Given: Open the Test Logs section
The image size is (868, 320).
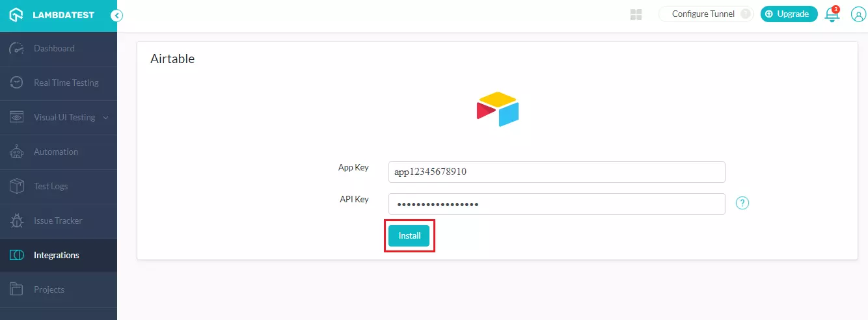Looking at the screenshot, I should point(59,186).
